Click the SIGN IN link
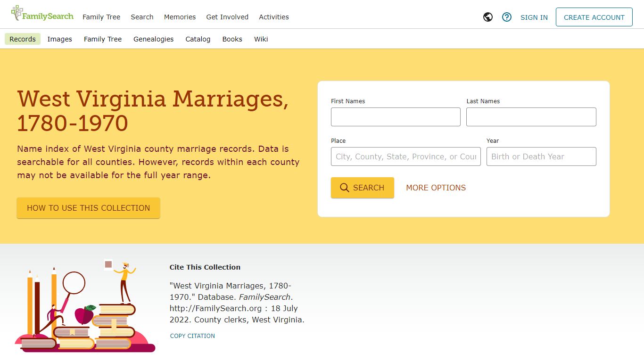Viewport: 644px width, 362px height. point(534,17)
